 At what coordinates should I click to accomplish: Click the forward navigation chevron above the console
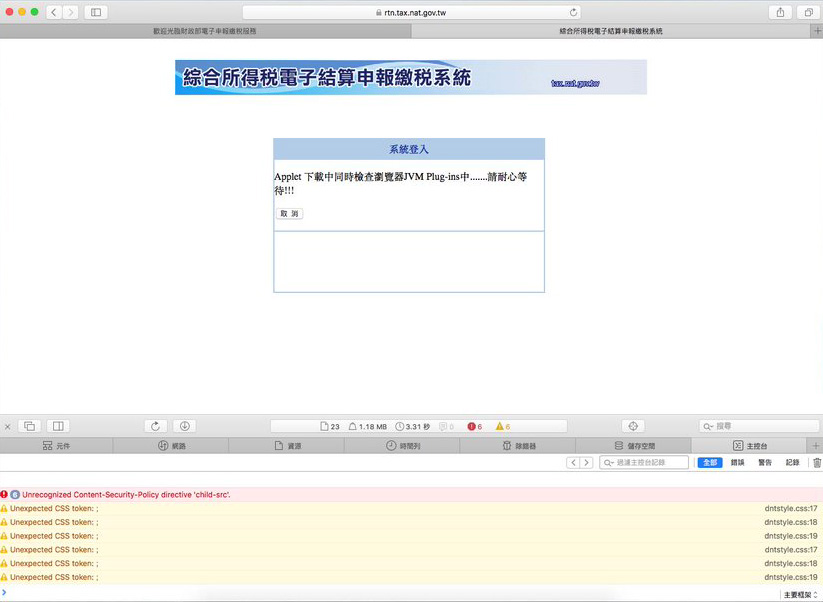[x=586, y=462]
